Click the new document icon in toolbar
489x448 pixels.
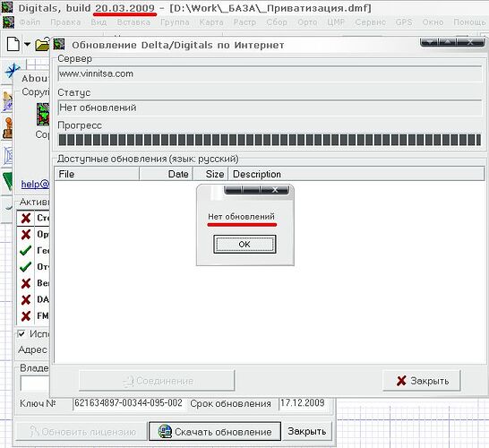[x=13, y=44]
